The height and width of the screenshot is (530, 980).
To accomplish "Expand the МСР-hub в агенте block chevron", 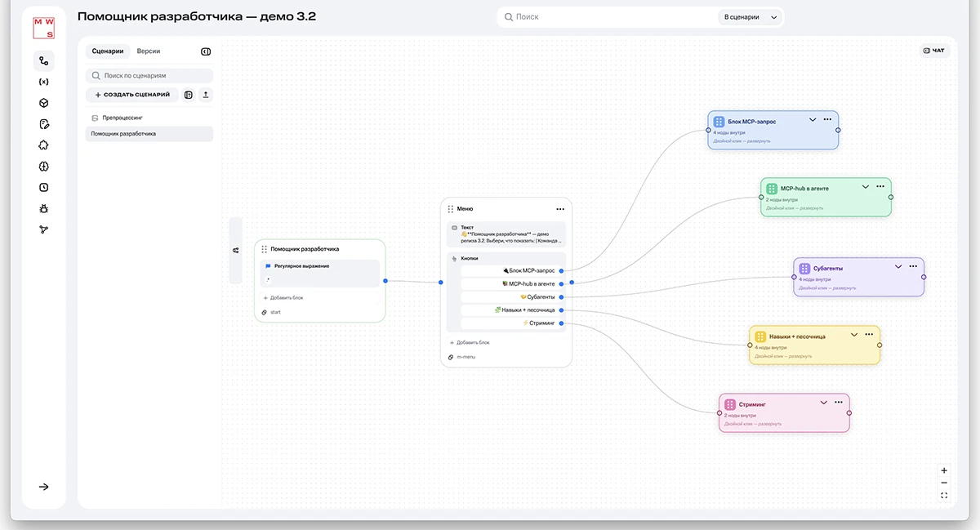I will pyautogui.click(x=866, y=186).
